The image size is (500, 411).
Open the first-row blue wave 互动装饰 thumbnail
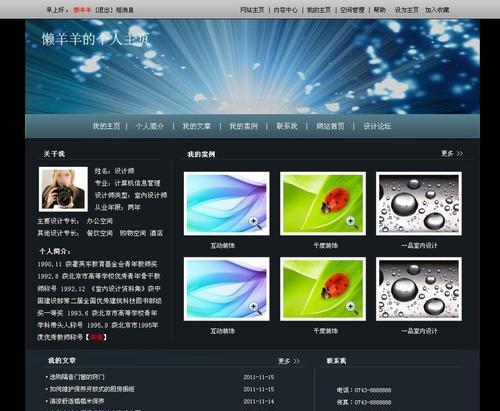227,203
